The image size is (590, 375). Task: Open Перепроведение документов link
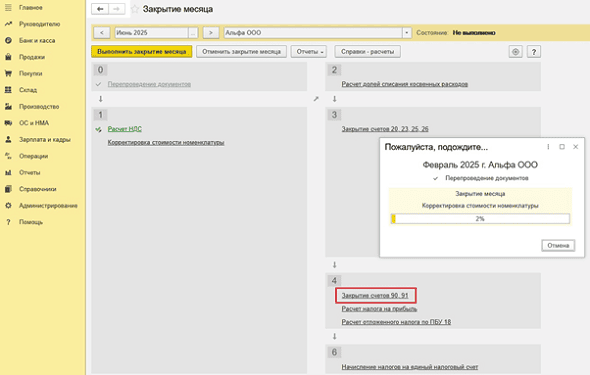pos(149,84)
